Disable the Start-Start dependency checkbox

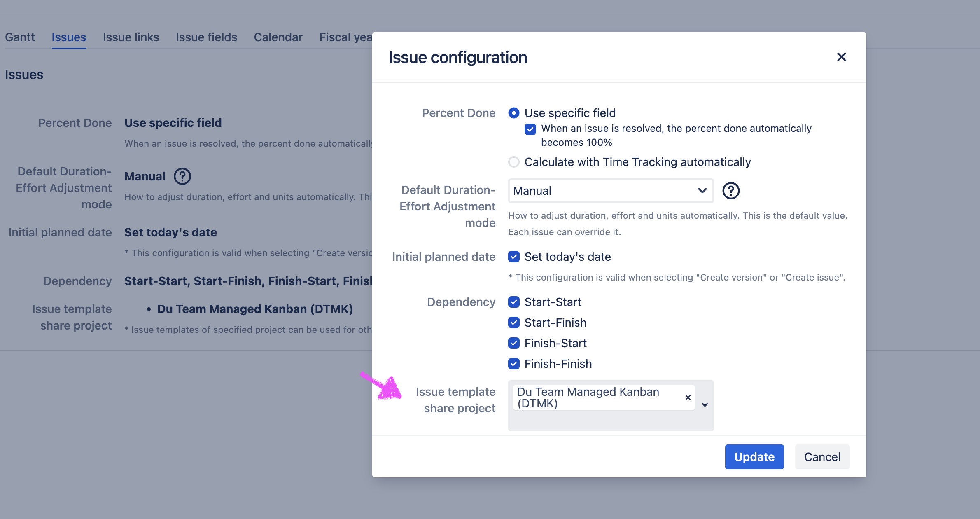(x=514, y=302)
